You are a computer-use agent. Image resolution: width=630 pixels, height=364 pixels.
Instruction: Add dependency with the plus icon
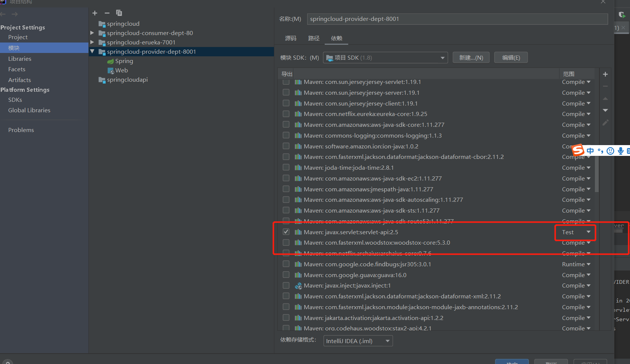pos(605,74)
